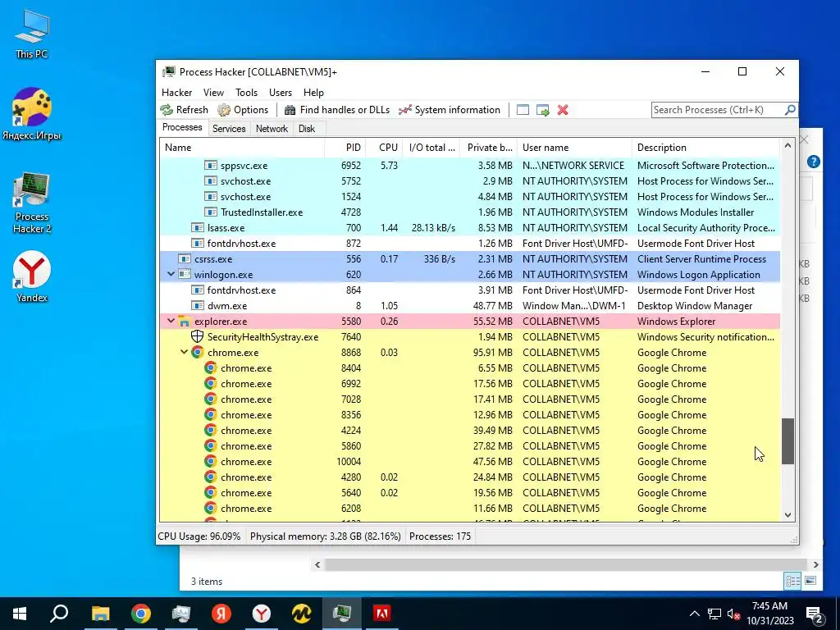The image size is (840, 630).
Task: Click the process list scrollbar thumb
Action: (787, 441)
